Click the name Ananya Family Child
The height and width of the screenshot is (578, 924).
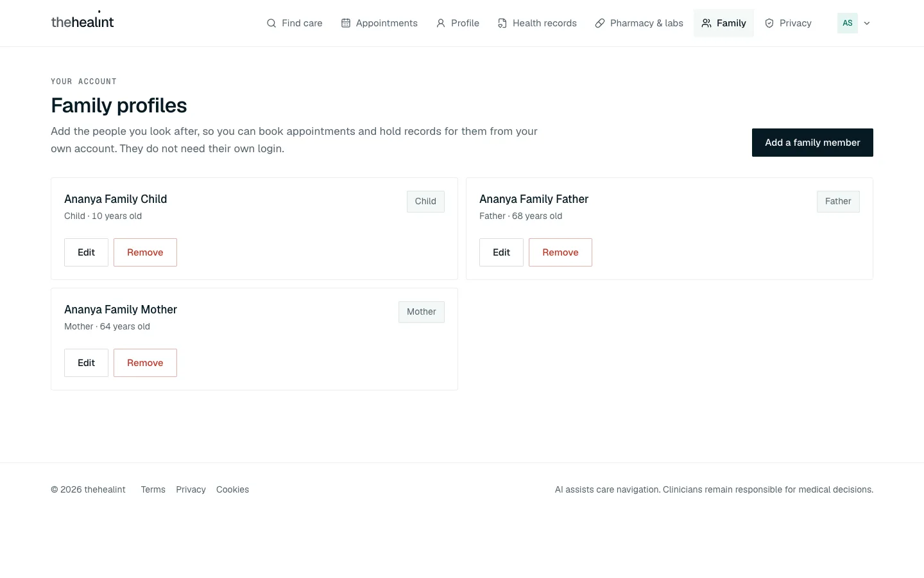[116, 199]
